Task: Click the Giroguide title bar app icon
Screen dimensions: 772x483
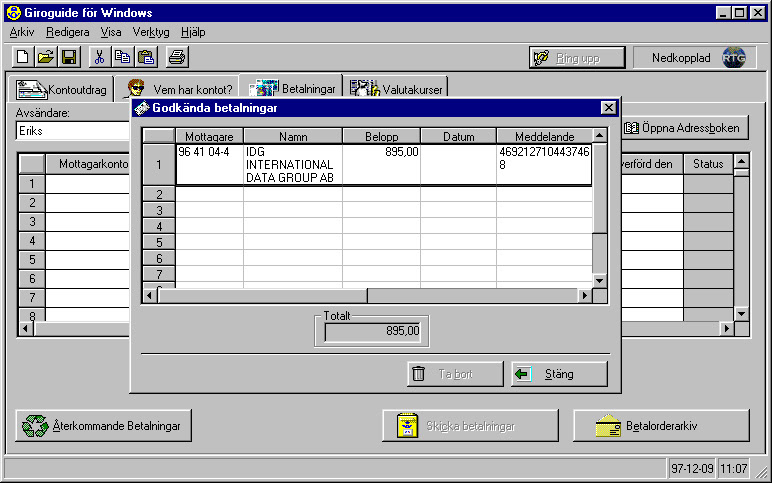Action: coord(14,13)
